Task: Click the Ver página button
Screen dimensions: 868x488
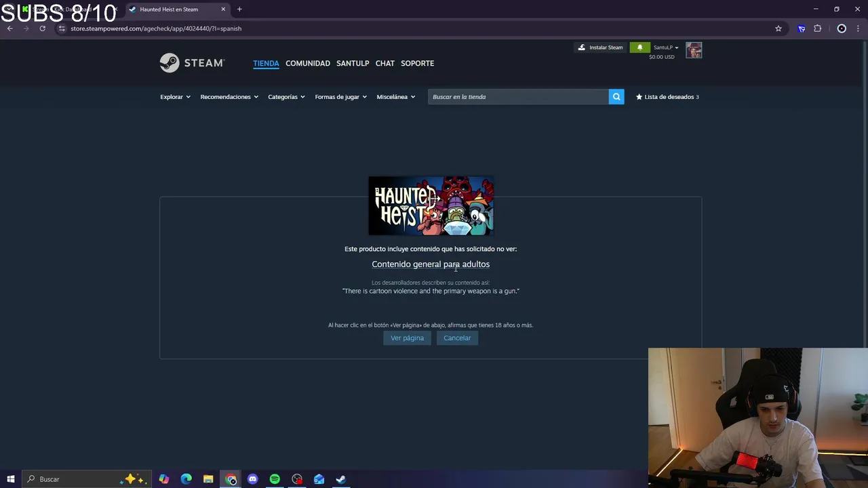Action: point(407,338)
